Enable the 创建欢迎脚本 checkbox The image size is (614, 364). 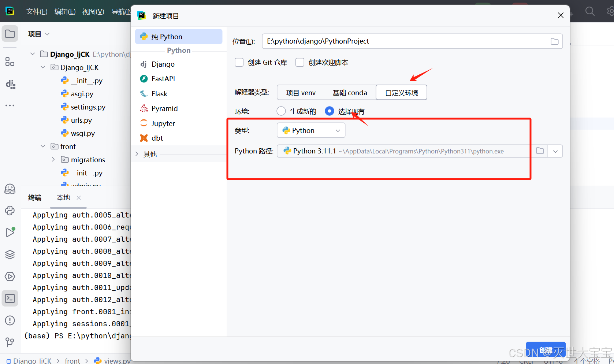pos(300,62)
